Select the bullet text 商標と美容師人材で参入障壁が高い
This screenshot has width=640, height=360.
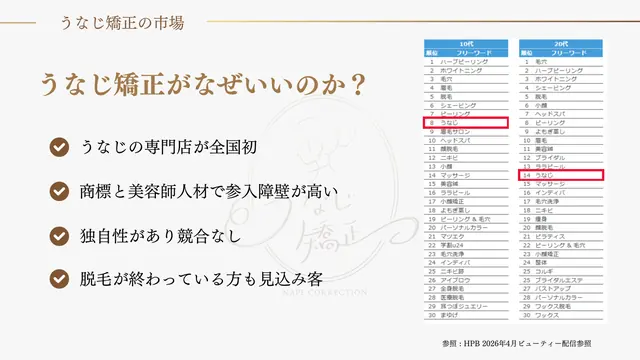[x=209, y=191]
